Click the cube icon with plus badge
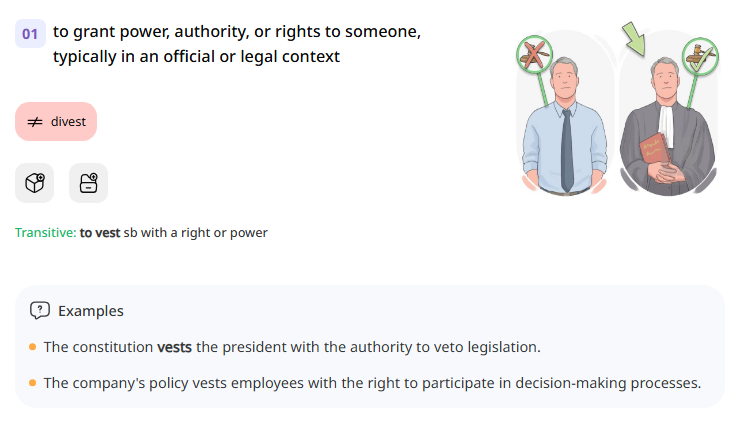Image resolution: width=740 pixels, height=424 pixels. (x=34, y=183)
